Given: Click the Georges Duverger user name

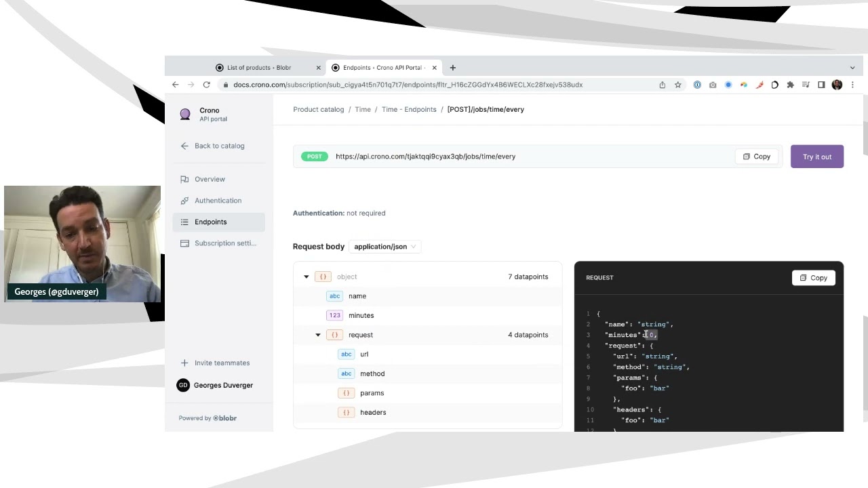Looking at the screenshot, I should (223, 385).
